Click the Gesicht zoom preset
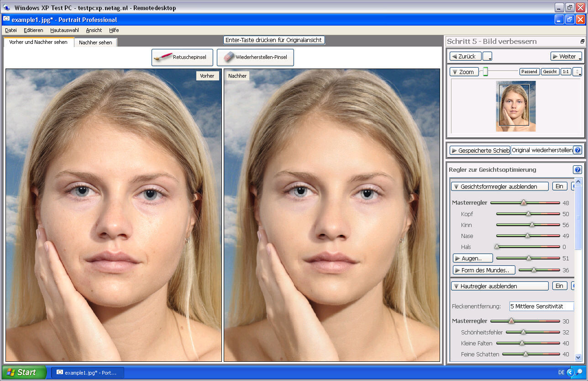The width and height of the screenshot is (588, 381). (550, 71)
